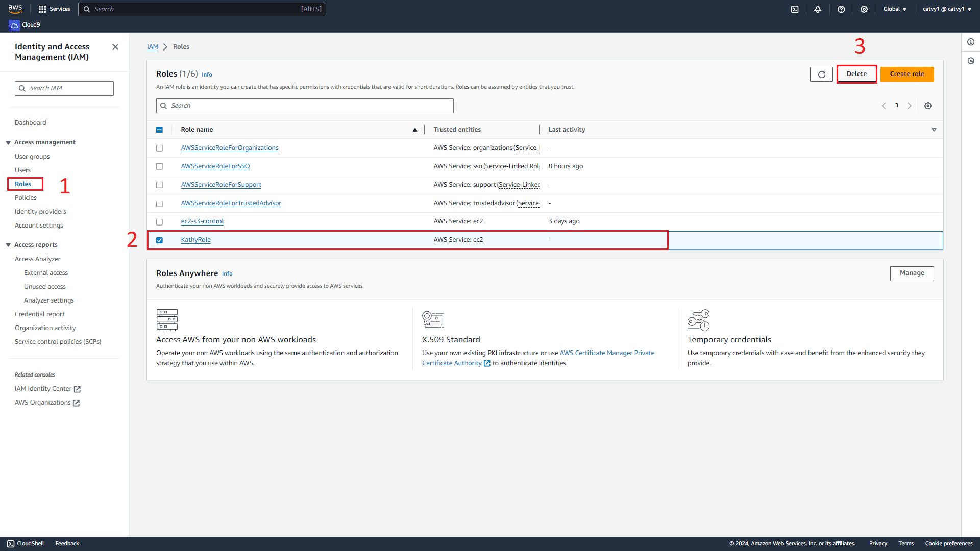
Task: Click the Certificate Authority external link icon
Action: coord(487,363)
